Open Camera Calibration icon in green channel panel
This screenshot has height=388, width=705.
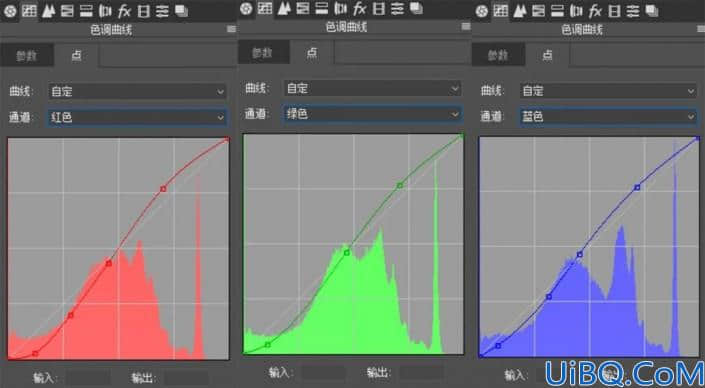pos(379,9)
